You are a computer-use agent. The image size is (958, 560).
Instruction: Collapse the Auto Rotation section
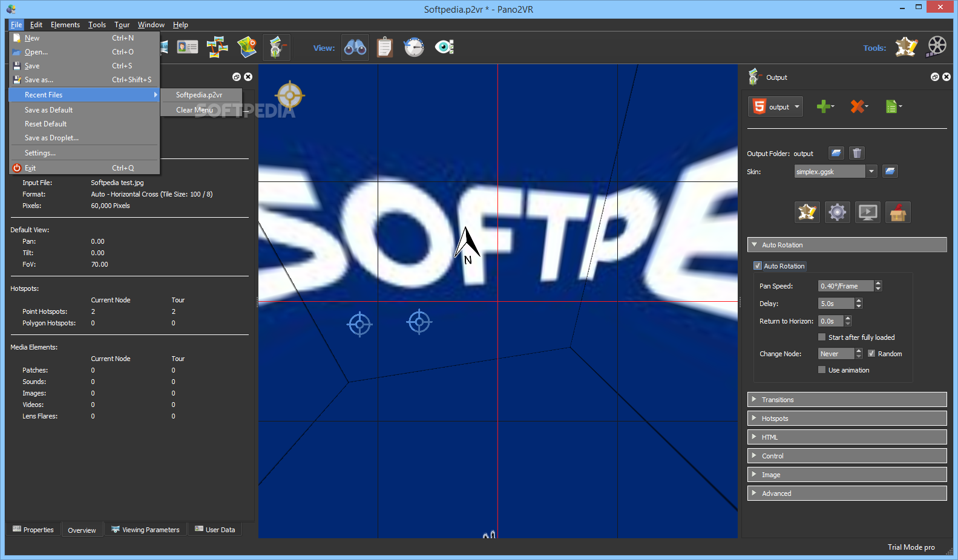[x=847, y=245]
